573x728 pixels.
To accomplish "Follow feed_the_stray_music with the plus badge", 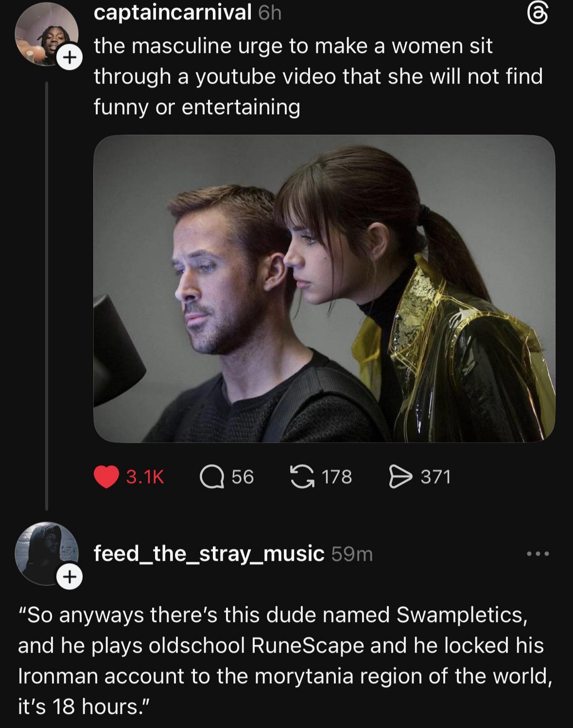I will 70,577.
